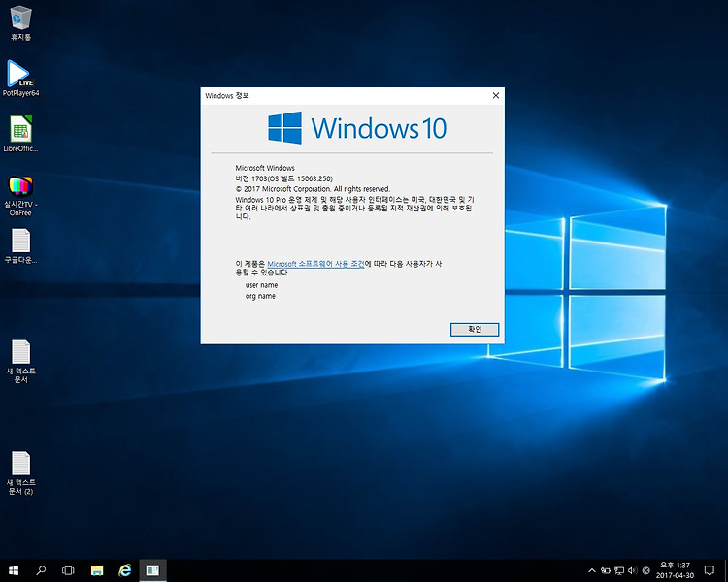Launch Internet Explorer from the taskbar

tap(125, 570)
